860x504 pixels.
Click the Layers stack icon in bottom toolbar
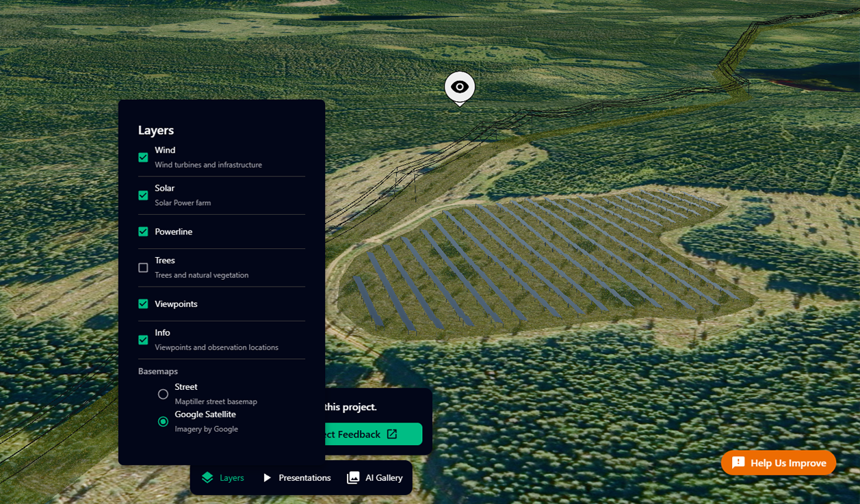point(207,477)
